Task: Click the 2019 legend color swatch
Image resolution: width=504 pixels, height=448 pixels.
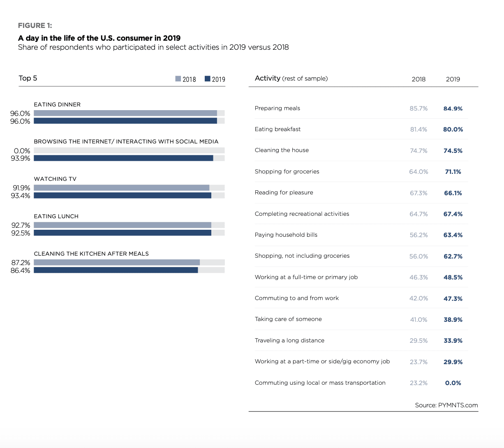Action: click(208, 79)
